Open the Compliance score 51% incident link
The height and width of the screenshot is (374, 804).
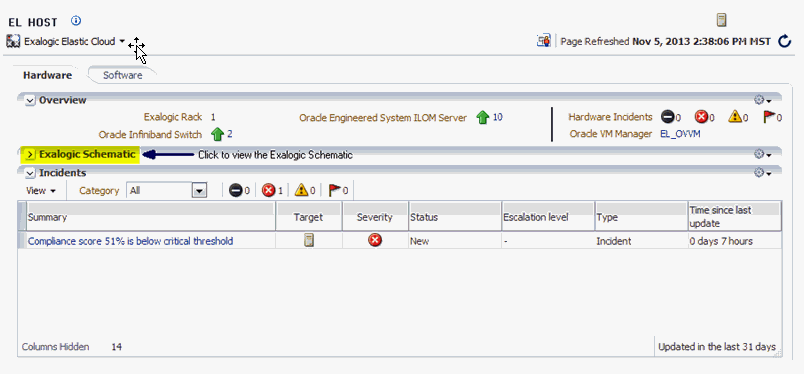pyautogui.click(x=130, y=241)
